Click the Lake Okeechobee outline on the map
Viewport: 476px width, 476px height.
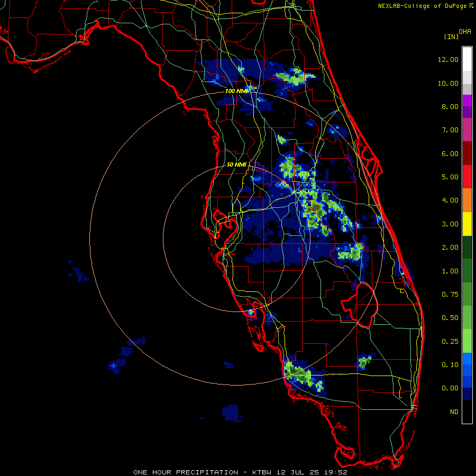click(x=360, y=305)
